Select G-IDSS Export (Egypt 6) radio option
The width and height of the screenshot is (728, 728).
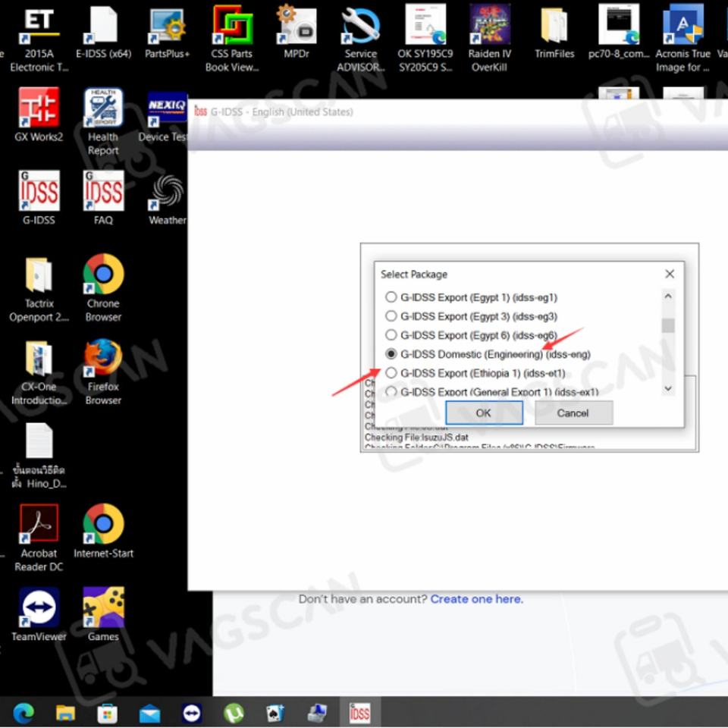tap(391, 335)
